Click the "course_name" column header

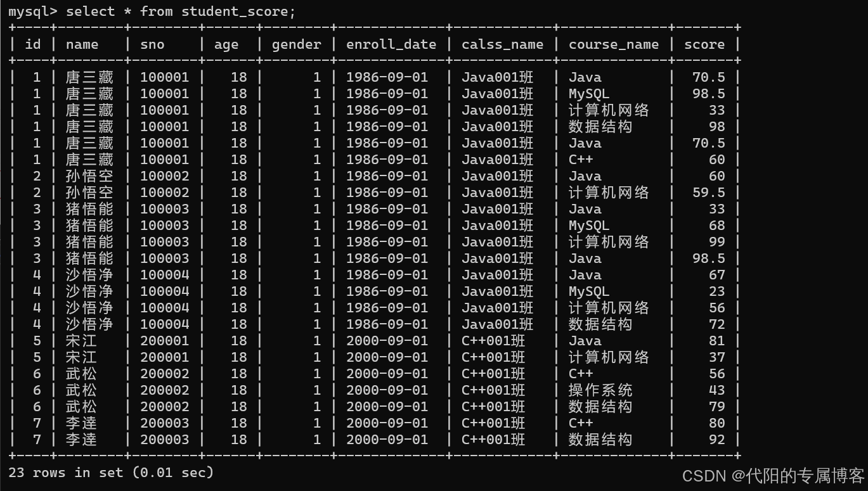click(x=614, y=44)
